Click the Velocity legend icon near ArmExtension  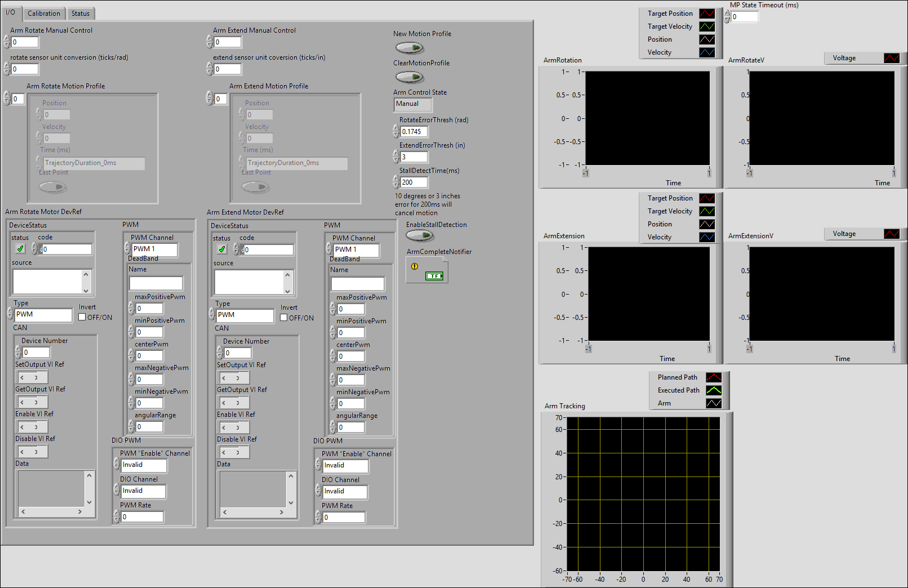pos(707,237)
